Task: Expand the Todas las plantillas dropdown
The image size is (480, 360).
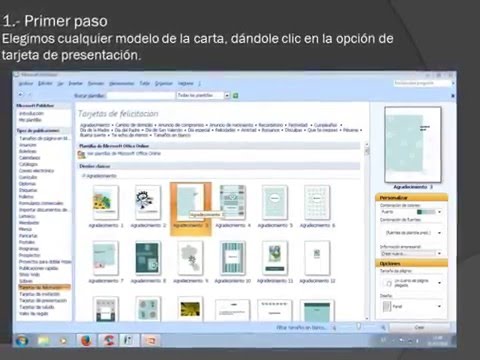Action: 227,96
